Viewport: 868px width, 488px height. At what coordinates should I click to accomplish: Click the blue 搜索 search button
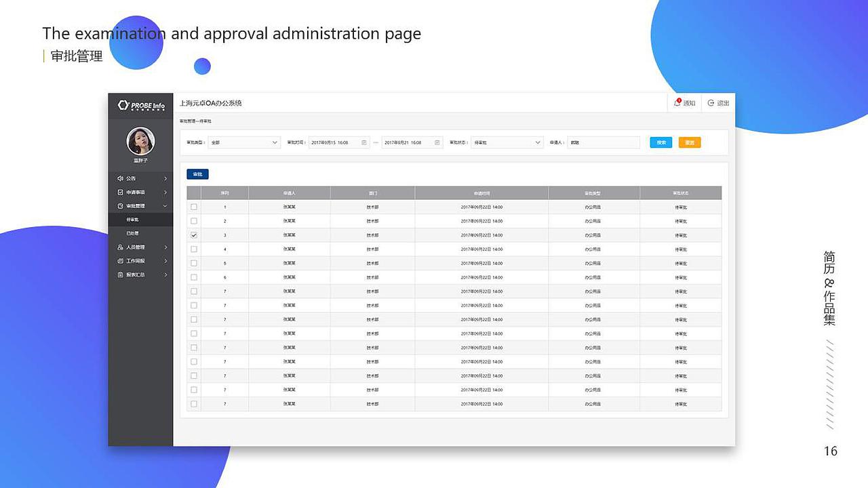tap(660, 142)
